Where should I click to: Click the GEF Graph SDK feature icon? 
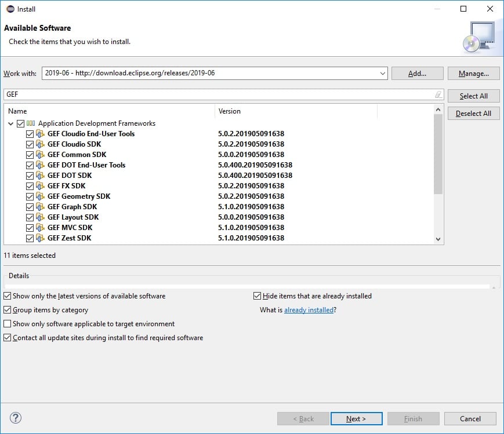pyautogui.click(x=40, y=207)
